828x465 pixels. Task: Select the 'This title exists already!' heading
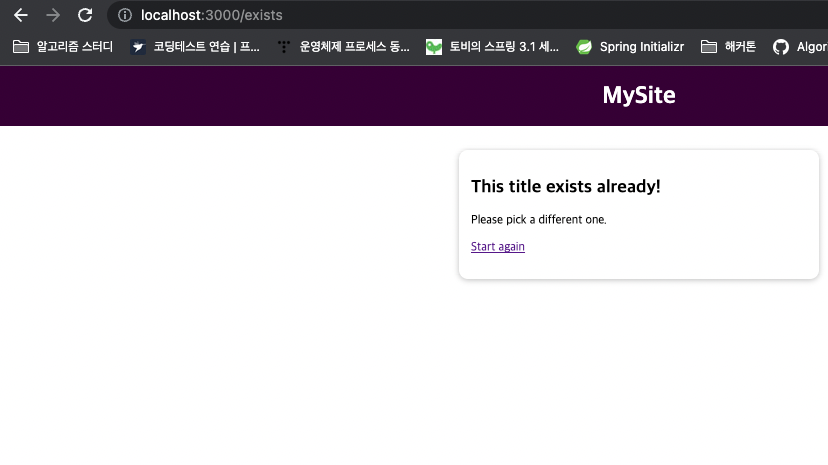point(566,186)
